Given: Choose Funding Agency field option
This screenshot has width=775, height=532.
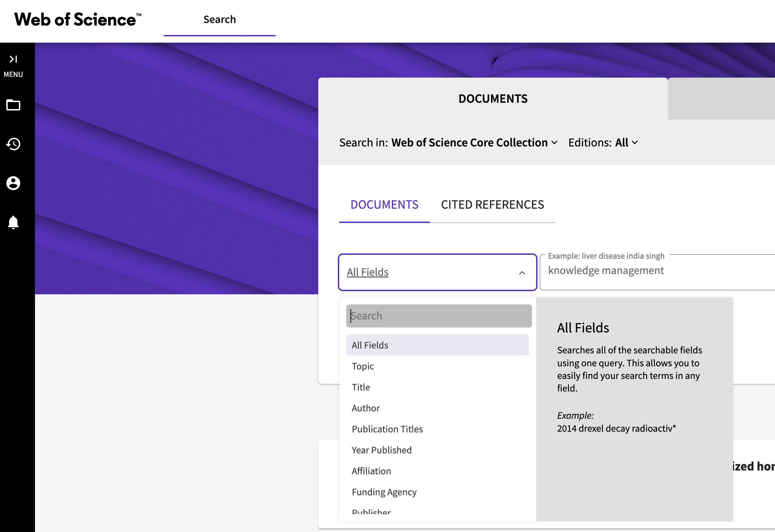Looking at the screenshot, I should click(x=438, y=492).
